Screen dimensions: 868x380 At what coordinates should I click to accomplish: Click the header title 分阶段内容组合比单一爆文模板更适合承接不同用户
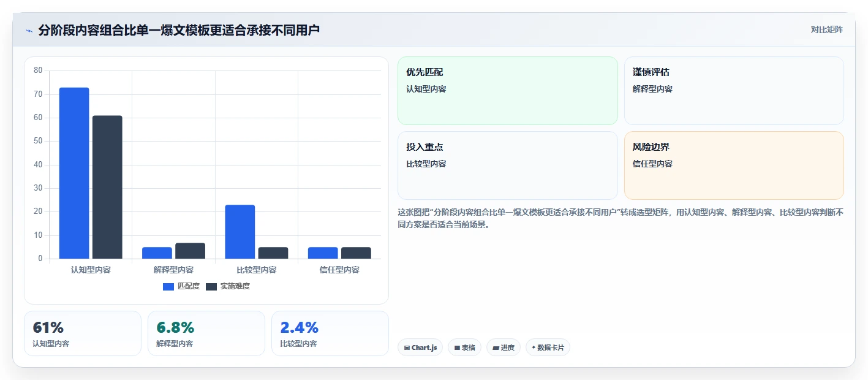click(x=179, y=30)
